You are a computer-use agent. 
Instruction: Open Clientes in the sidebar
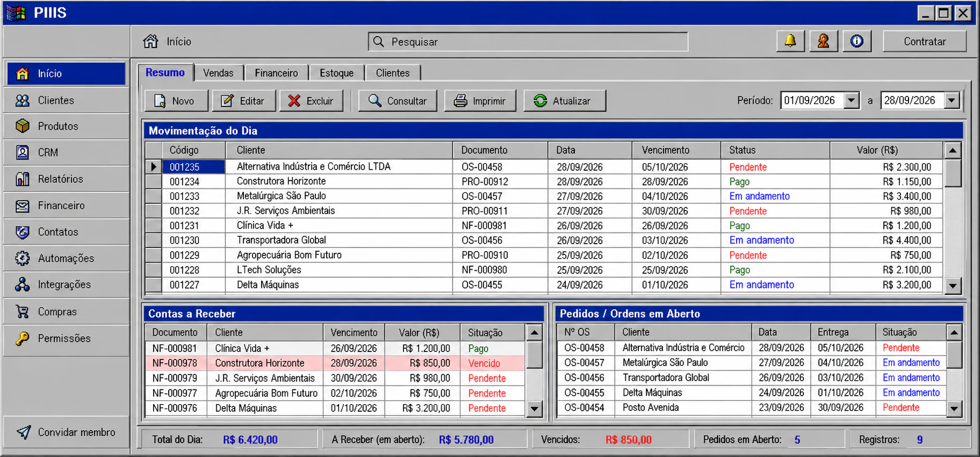tap(66, 100)
